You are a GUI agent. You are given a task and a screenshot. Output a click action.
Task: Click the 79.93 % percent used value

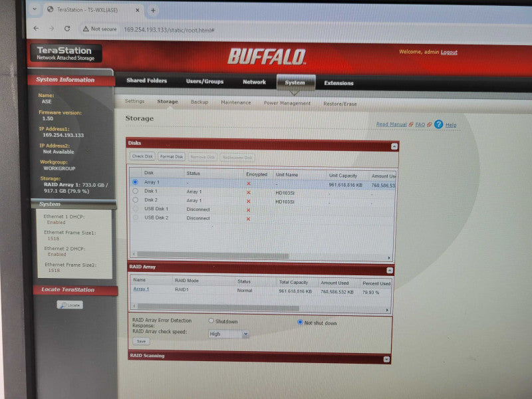370,292
